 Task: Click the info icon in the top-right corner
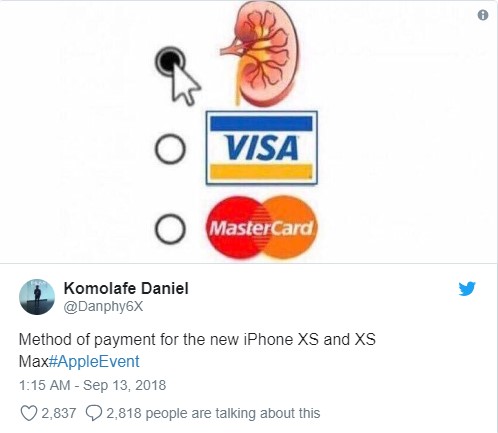click(x=483, y=15)
